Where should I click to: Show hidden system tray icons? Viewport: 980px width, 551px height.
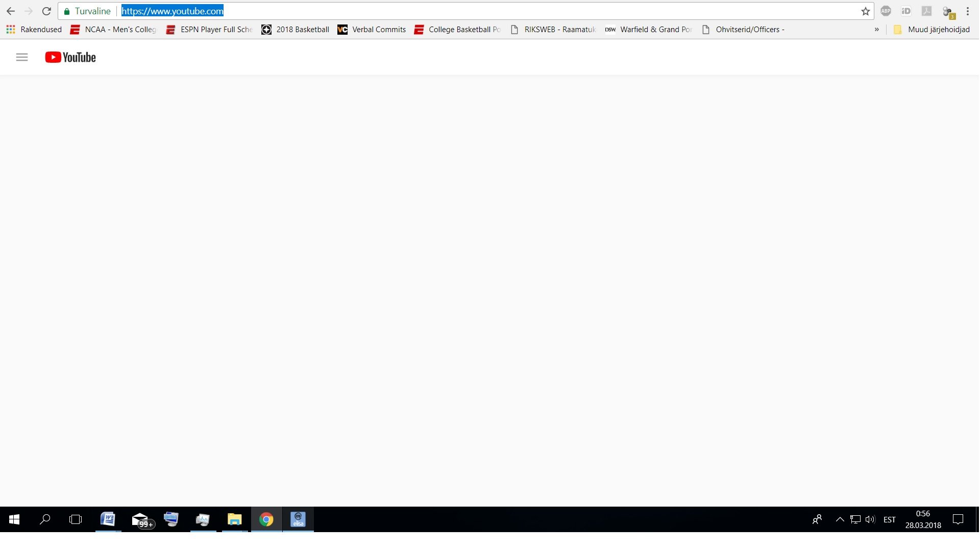840,519
